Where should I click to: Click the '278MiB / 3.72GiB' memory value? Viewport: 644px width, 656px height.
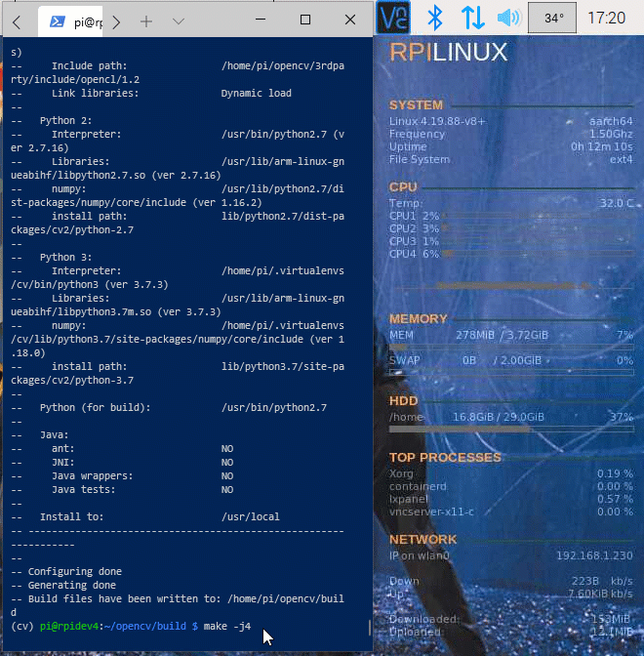pos(502,335)
